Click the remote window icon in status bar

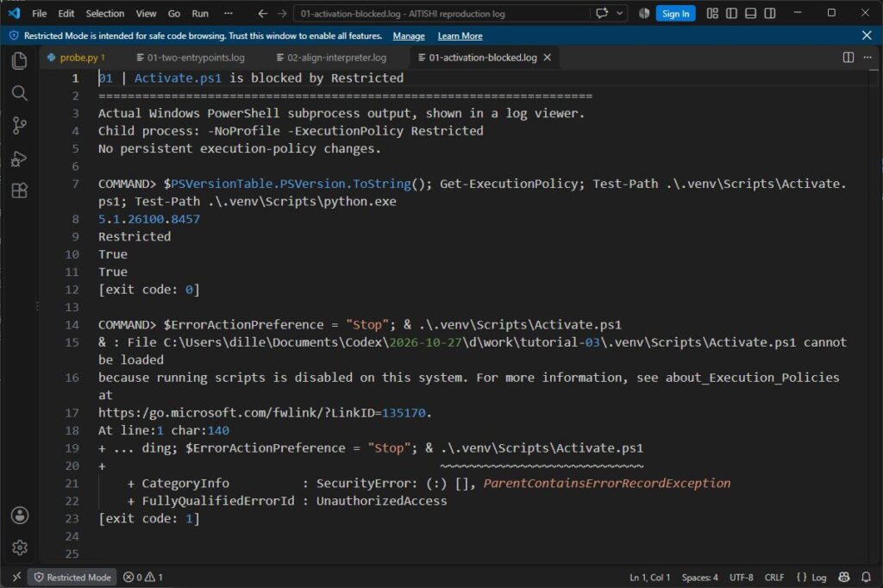point(16,577)
